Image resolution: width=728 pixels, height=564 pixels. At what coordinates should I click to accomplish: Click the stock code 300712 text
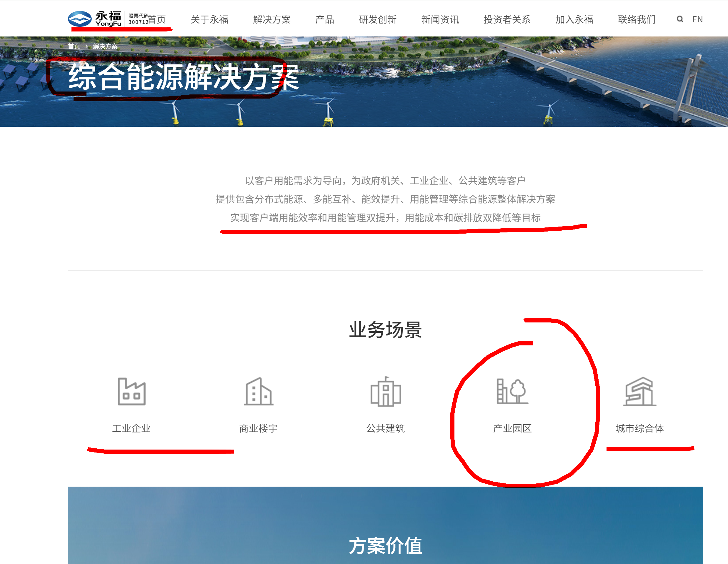pos(138,22)
